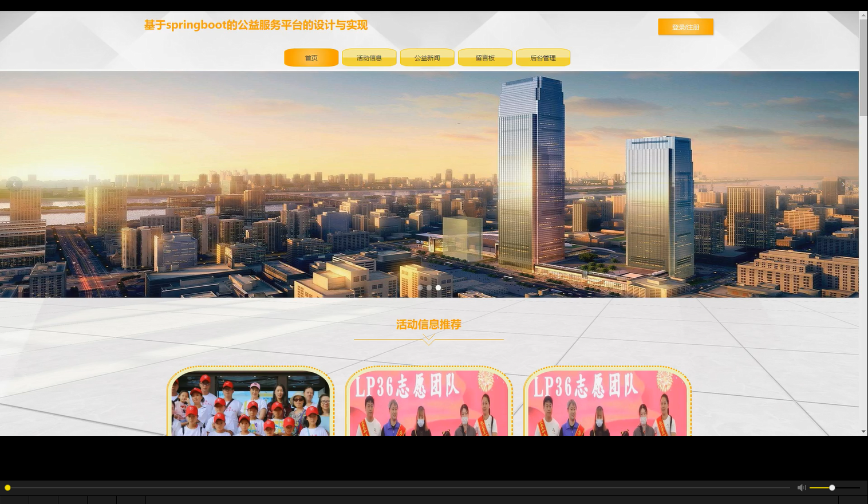Click the 活动信息推荐 section heading
868x504 pixels.
(429, 325)
